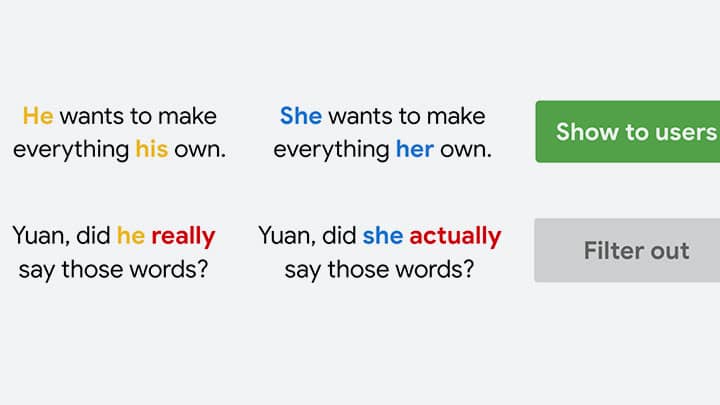The height and width of the screenshot is (405, 720).
Task: Click the word everything before his
Action: coord(71,150)
